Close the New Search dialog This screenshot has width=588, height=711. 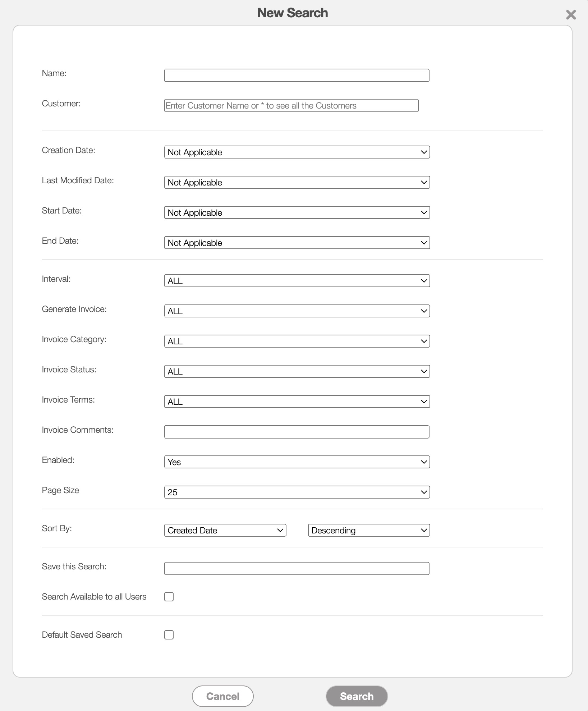coord(570,15)
